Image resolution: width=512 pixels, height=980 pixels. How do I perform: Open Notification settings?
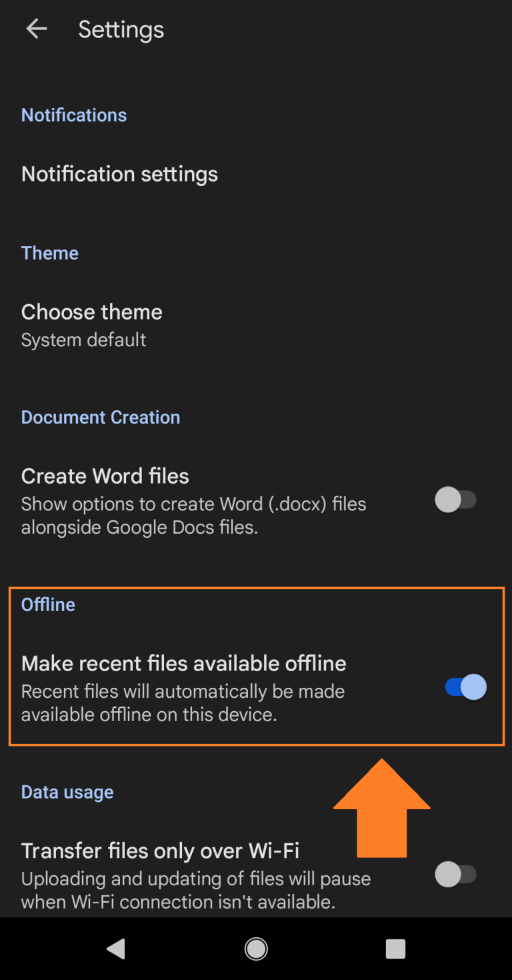(x=120, y=174)
